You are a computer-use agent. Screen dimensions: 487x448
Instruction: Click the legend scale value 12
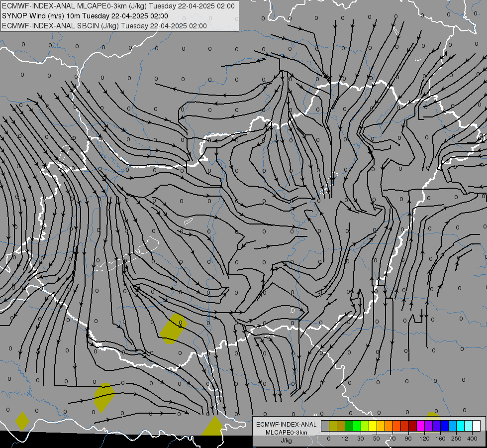345,439
